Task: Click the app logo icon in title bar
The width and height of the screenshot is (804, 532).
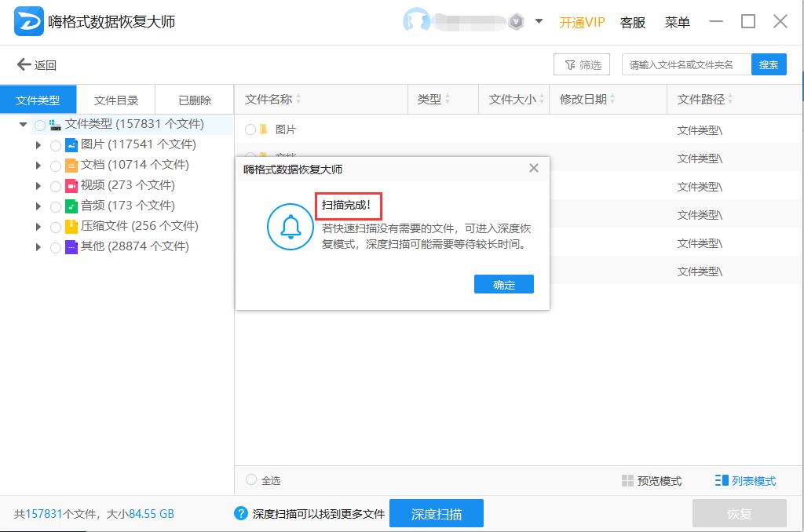Action: (29, 21)
